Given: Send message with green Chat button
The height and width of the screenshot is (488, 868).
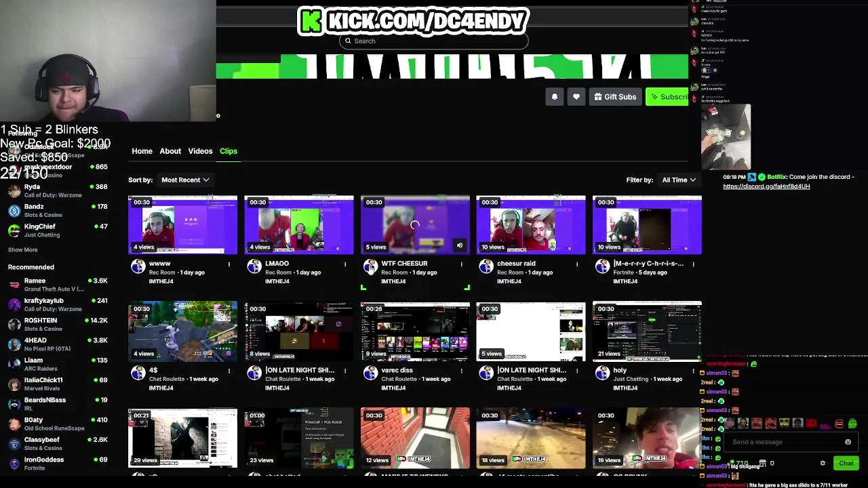Looking at the screenshot, I should tap(846, 464).
